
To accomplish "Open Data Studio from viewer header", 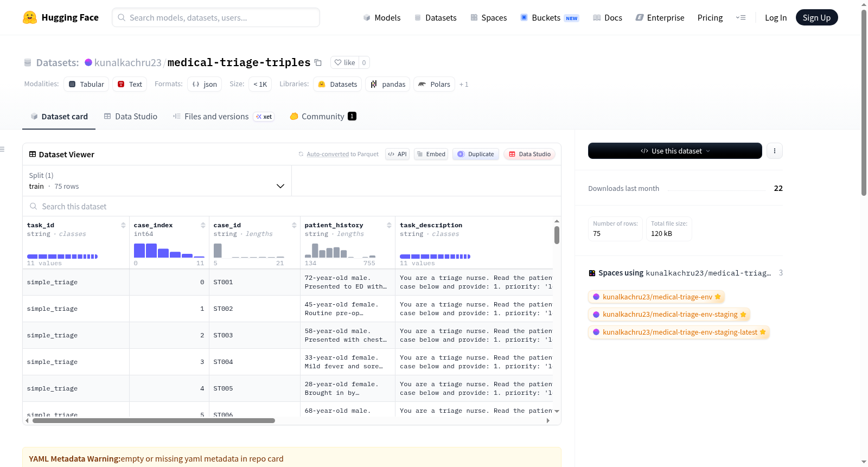I will click(x=529, y=154).
